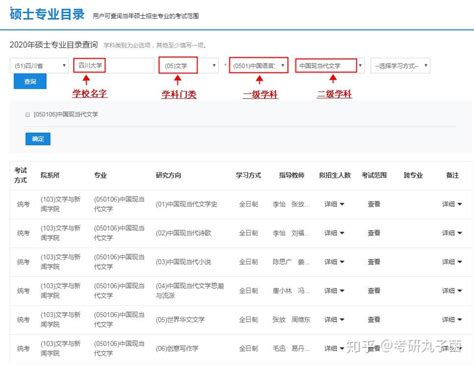This screenshot has height=365, width=474.
Task: Expand 拟招生人数 详细 for (01)中国现当代文学史
Action: coord(334,204)
